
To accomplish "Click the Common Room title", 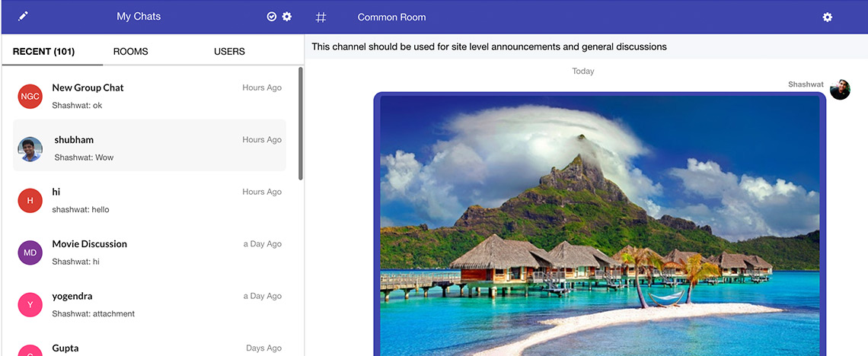I will 391,17.
